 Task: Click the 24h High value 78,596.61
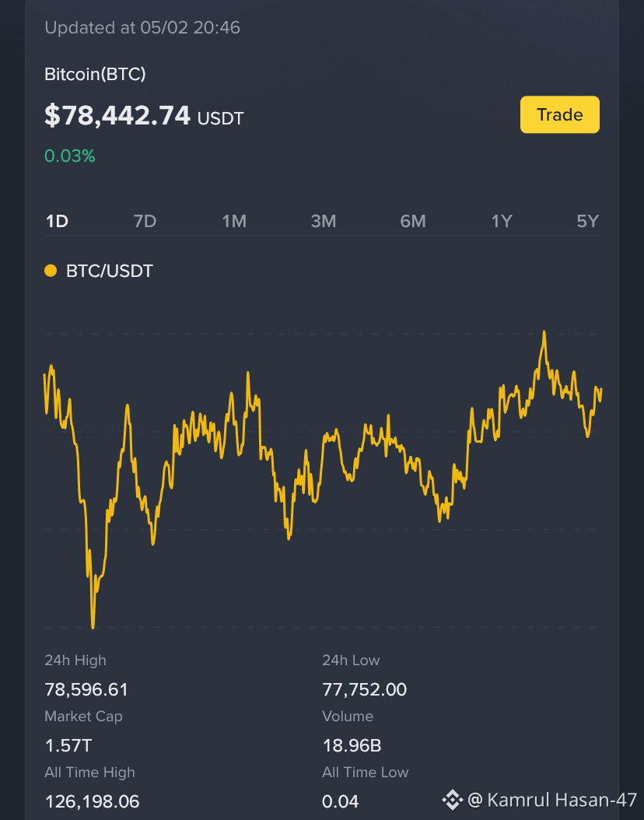point(86,690)
